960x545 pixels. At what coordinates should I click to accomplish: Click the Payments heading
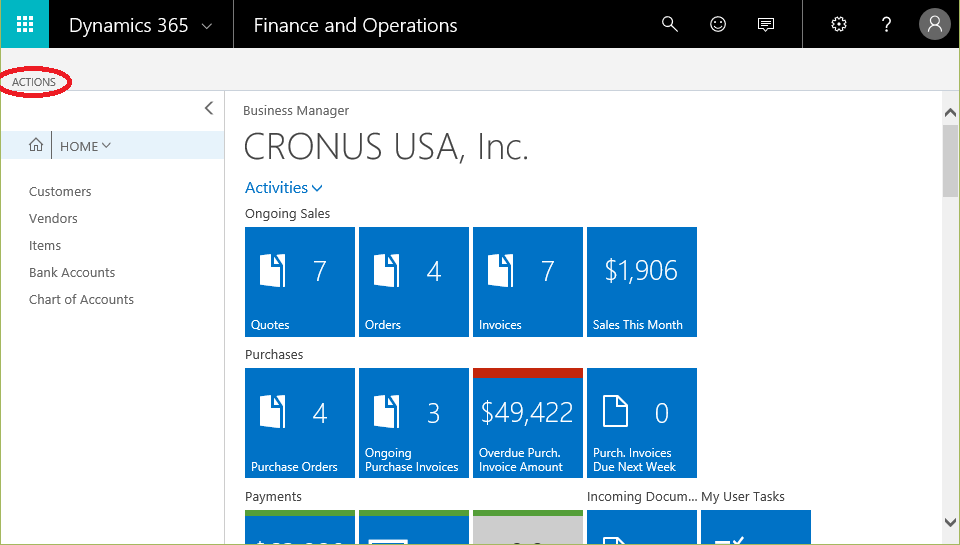tap(273, 497)
